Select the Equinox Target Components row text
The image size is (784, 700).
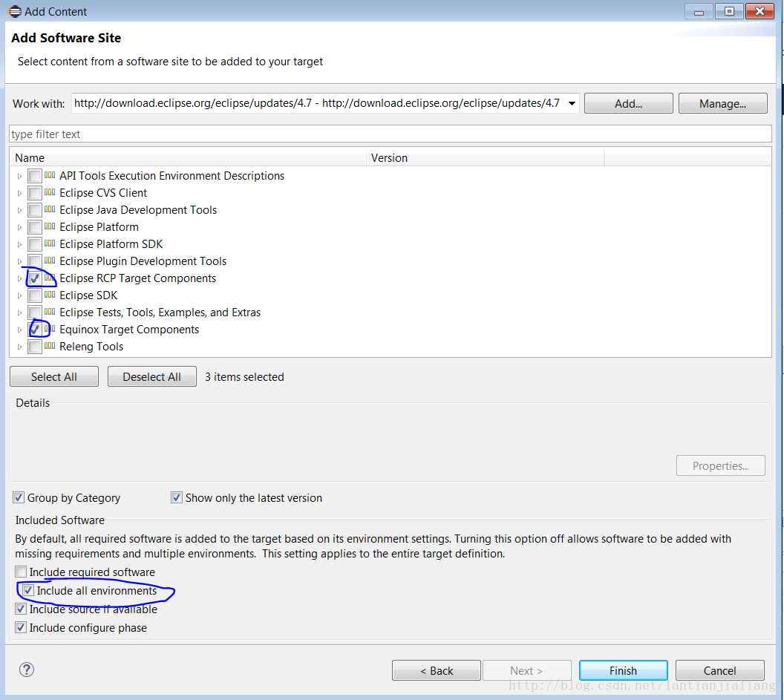[x=129, y=330]
